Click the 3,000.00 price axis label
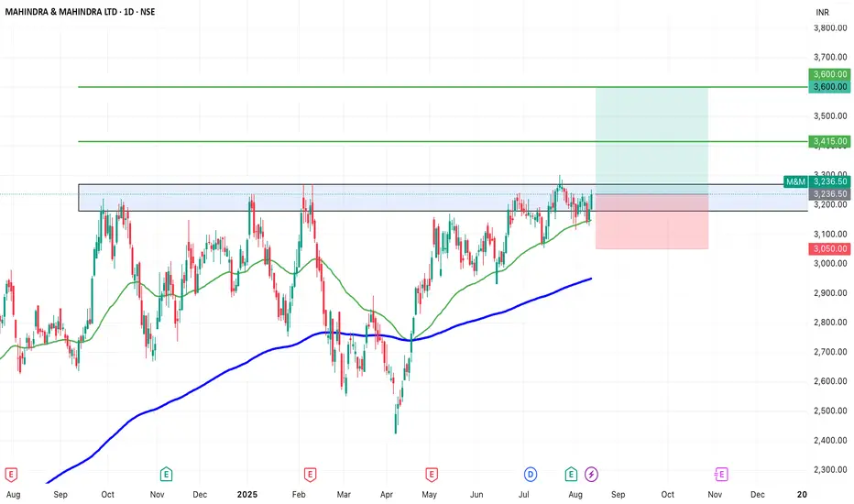This screenshot has width=854, height=504. pos(830,263)
